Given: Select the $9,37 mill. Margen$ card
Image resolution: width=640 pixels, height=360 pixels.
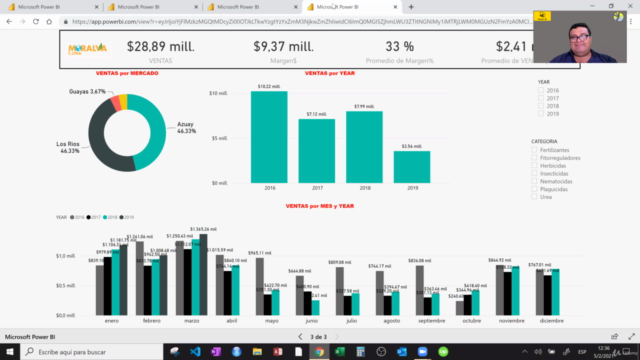Looking at the screenshot, I should [283, 51].
